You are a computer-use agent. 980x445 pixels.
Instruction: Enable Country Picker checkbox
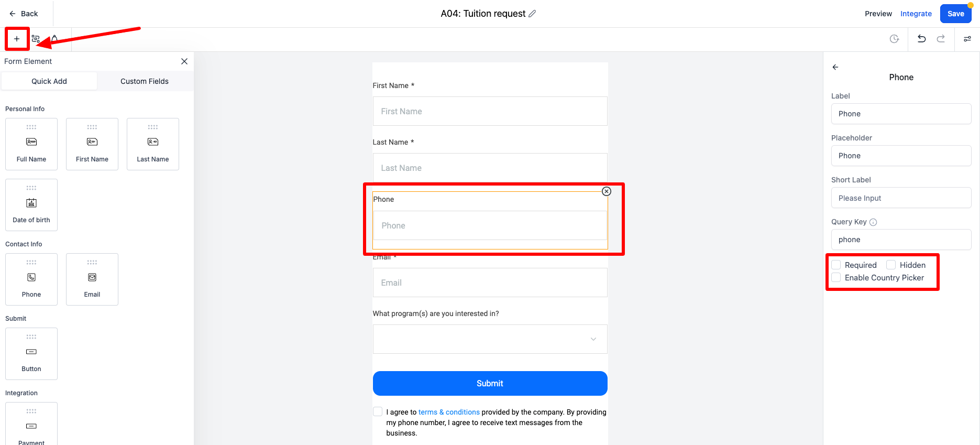(836, 277)
